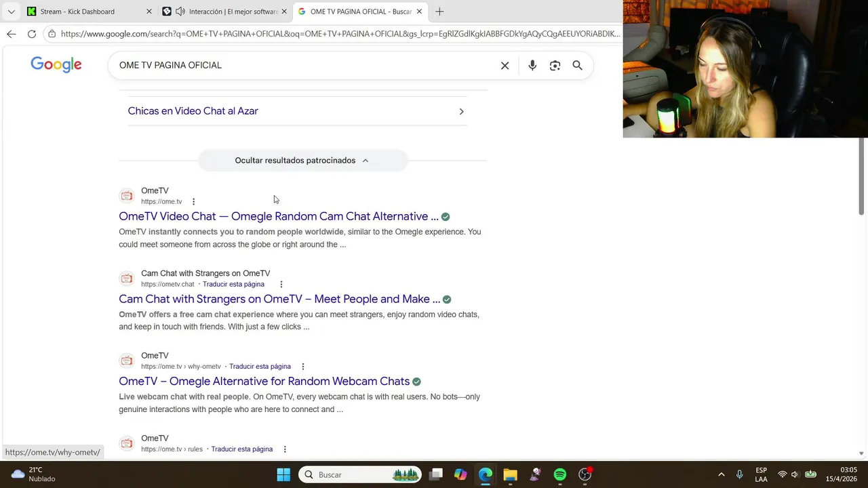Open options menu for why-ometv result

pyautogui.click(x=303, y=367)
